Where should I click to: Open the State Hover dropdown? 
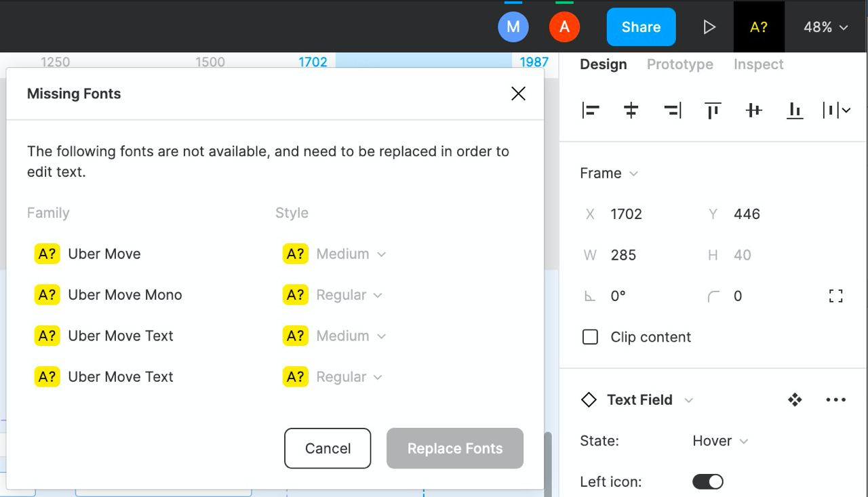(720, 441)
